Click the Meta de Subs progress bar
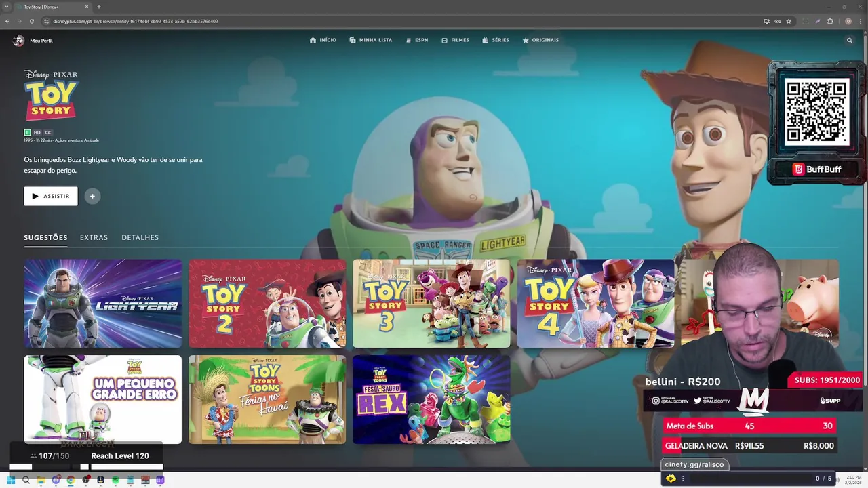Image resolution: width=868 pixels, height=488 pixels. pos(749,426)
